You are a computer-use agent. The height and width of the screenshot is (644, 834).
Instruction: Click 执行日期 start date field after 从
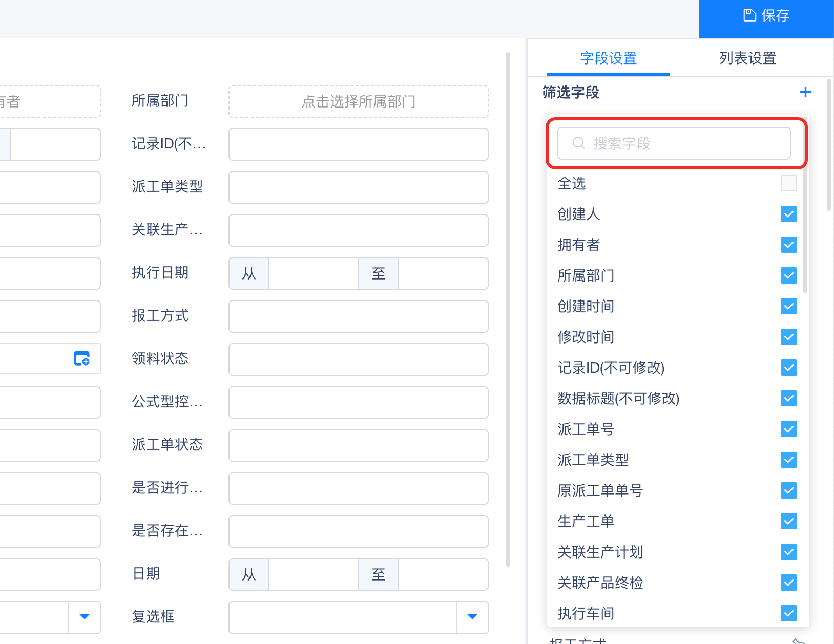point(314,273)
